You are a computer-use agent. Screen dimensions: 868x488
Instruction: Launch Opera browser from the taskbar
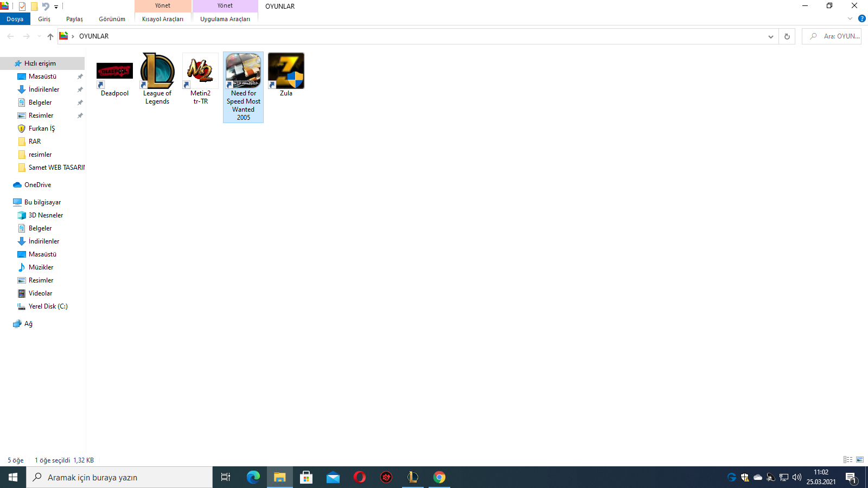point(360,477)
